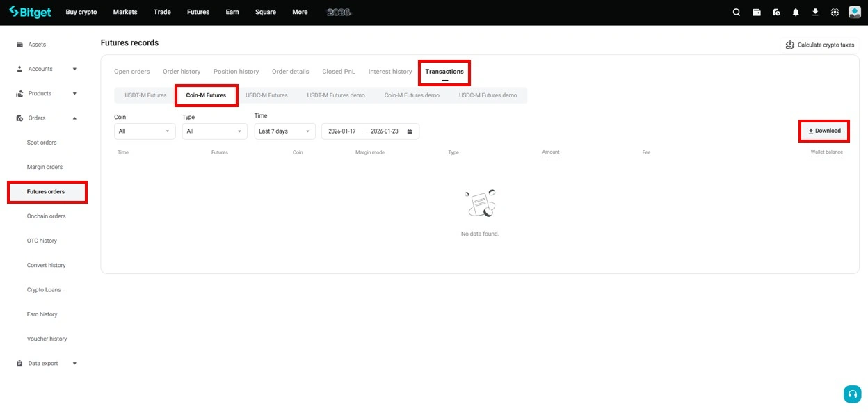868x420 pixels.
Task: Select Coin-M Futures sub-tab
Action: click(x=206, y=95)
